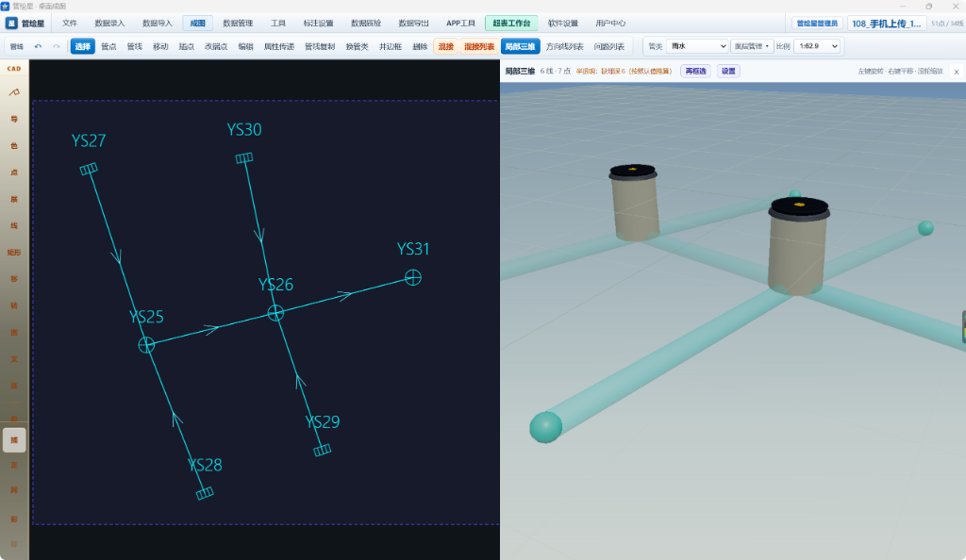Open the 管类 雨水 dropdown
This screenshot has height=560, width=966.
click(x=697, y=46)
